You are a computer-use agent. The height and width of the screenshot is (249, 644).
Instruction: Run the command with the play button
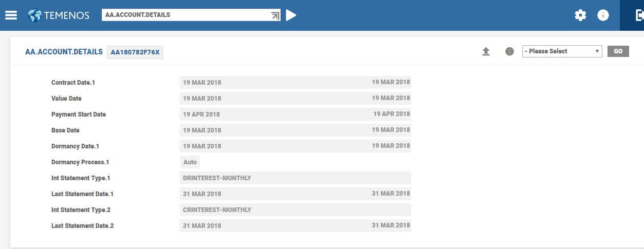pyautogui.click(x=291, y=15)
